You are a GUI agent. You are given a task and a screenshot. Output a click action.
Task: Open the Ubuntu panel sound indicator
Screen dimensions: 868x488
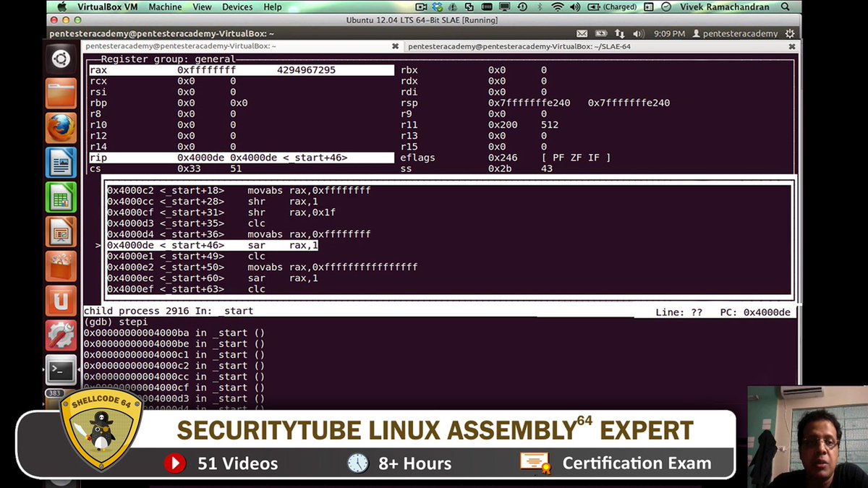tap(638, 34)
